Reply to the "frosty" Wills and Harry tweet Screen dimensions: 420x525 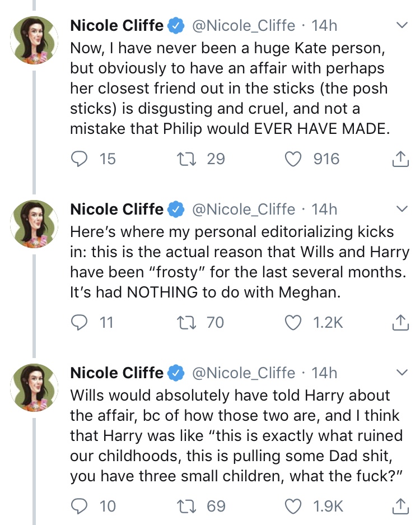click(81, 322)
